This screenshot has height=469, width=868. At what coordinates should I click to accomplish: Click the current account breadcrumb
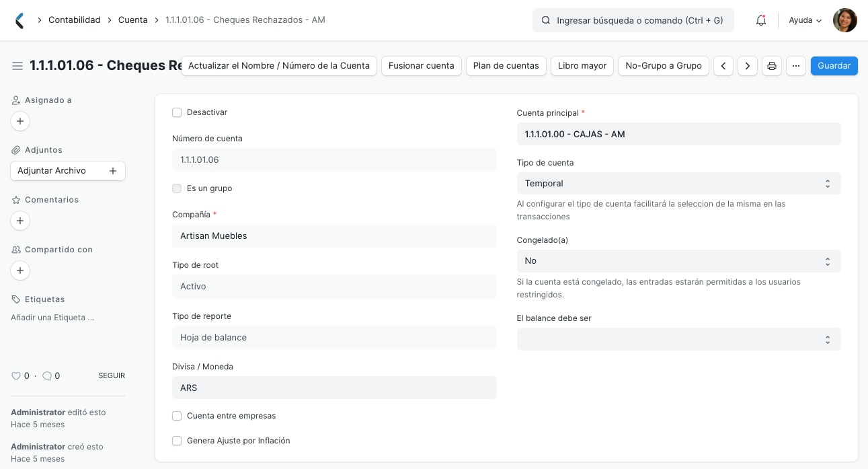pos(245,20)
